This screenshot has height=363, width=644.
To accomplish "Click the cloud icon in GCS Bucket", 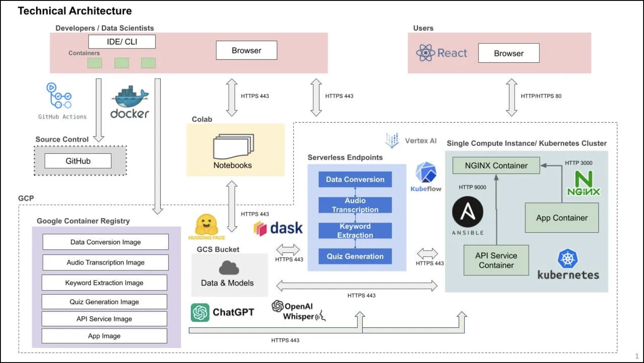I will tap(229, 268).
